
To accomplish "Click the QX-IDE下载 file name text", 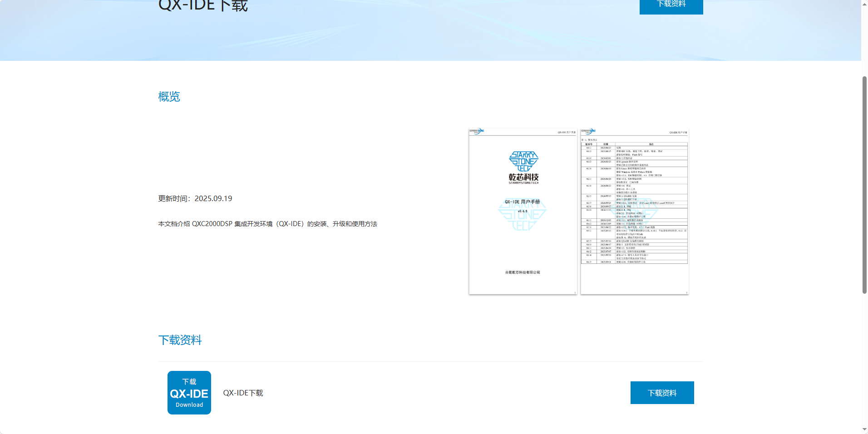I will click(243, 393).
